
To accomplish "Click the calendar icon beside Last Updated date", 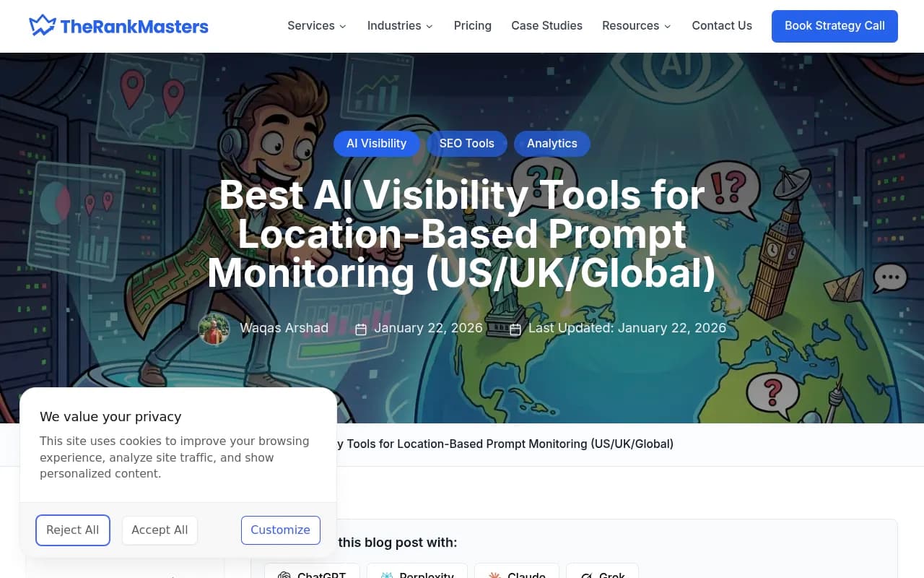I will point(515,329).
